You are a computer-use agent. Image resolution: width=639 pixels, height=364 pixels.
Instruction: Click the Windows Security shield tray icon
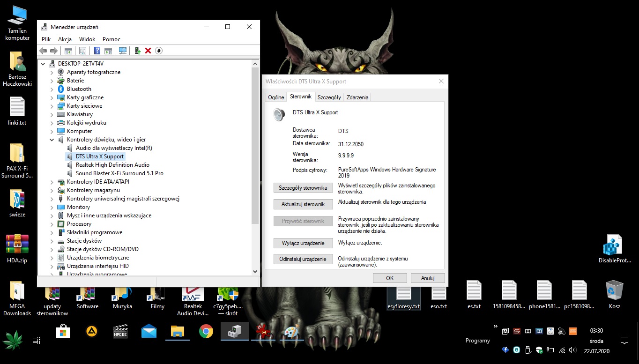point(539,350)
